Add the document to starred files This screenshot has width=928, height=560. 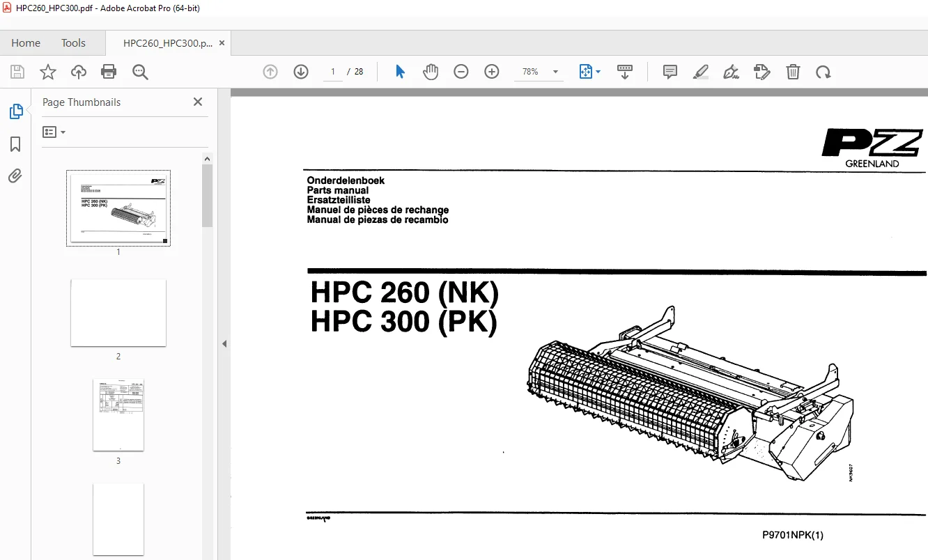pos(48,72)
